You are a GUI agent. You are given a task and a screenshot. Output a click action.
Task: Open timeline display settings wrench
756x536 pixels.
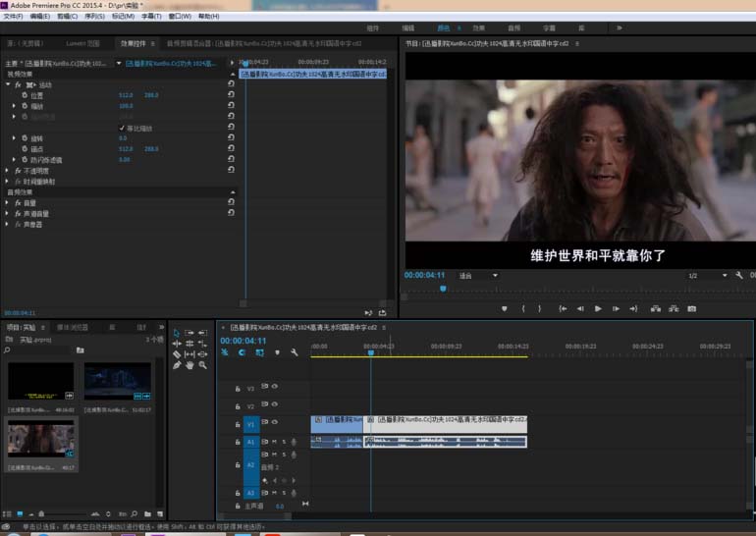tap(294, 352)
